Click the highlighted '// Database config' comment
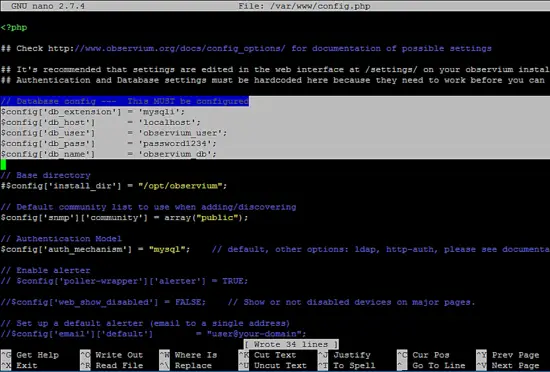 [125, 101]
